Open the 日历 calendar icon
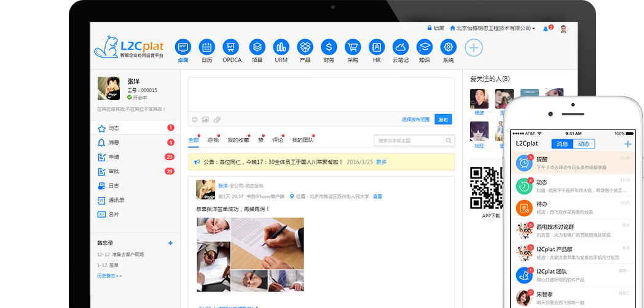 pyautogui.click(x=206, y=47)
